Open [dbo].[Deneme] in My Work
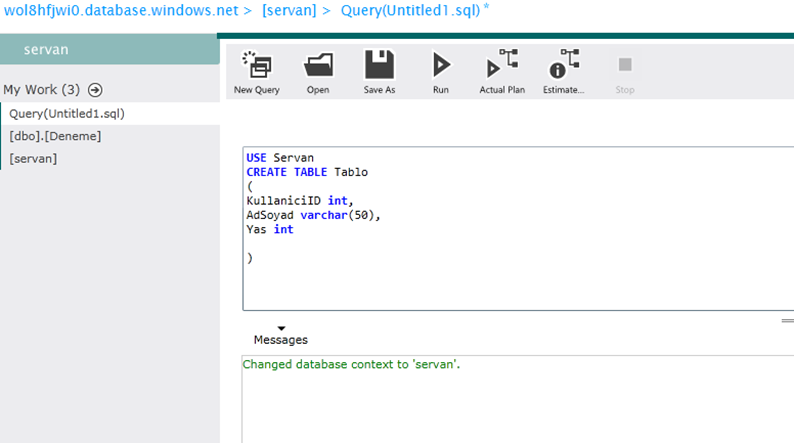The height and width of the screenshot is (443, 794). [110, 136]
